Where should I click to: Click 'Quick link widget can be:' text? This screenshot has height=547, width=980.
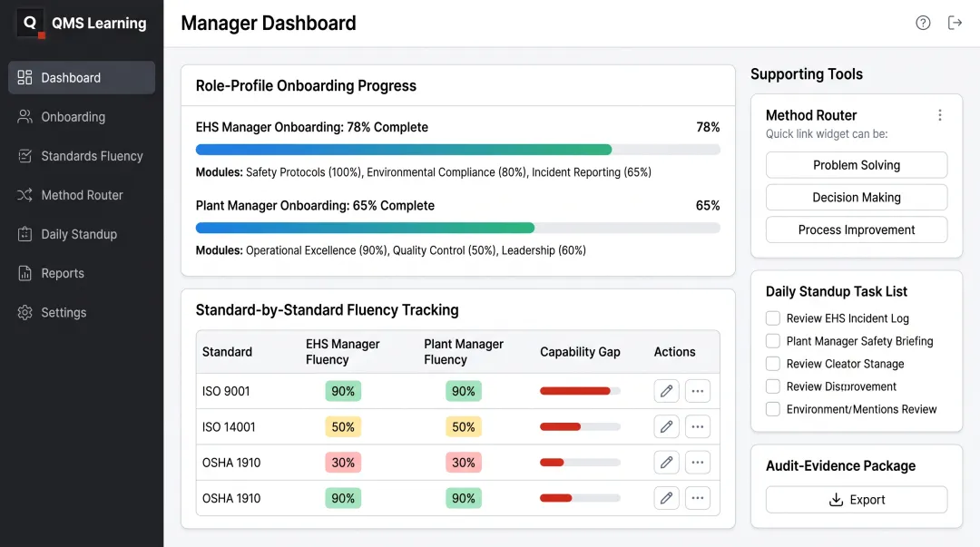pos(827,133)
